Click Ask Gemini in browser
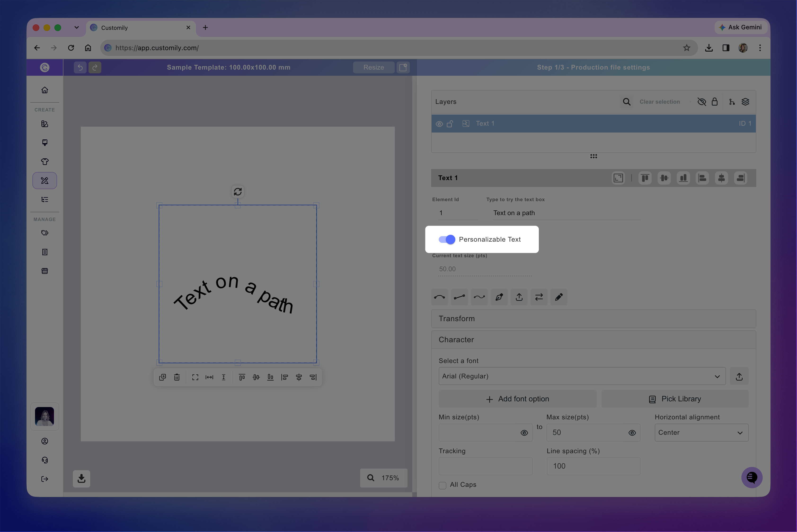The width and height of the screenshot is (797, 532). coord(740,27)
